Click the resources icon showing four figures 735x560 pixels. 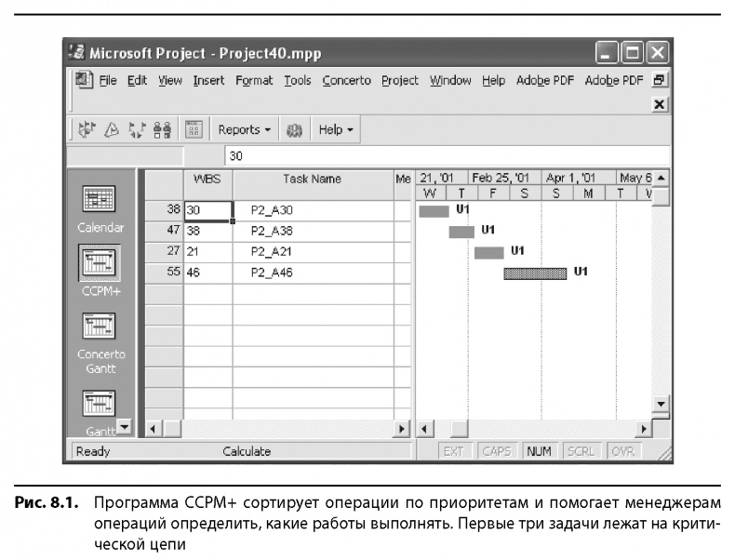(162, 130)
